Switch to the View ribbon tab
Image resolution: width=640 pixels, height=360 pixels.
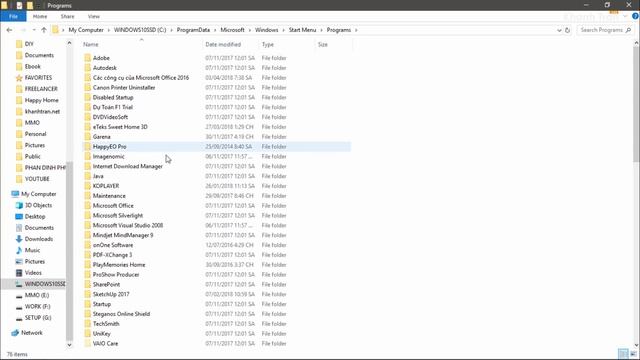pos(93,16)
